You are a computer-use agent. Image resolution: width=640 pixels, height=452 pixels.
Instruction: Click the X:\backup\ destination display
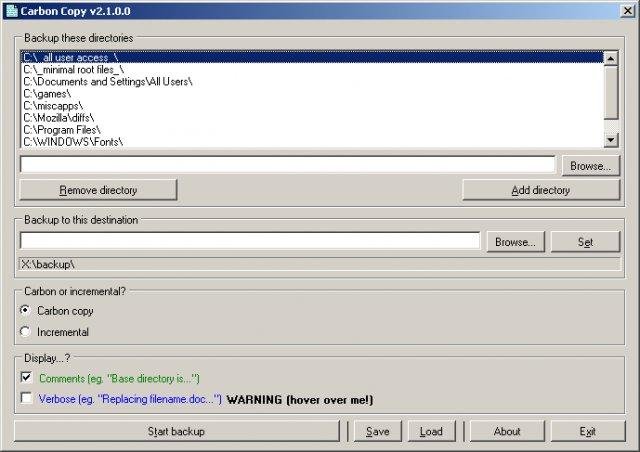(320, 264)
